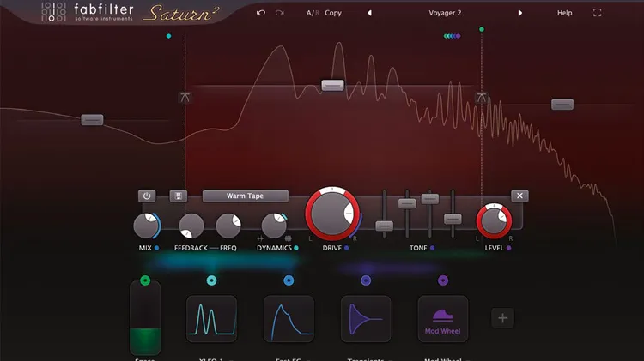Viewport: 644px width, 361px height.
Task: Click the left crossover split handle
Action: [x=185, y=98]
